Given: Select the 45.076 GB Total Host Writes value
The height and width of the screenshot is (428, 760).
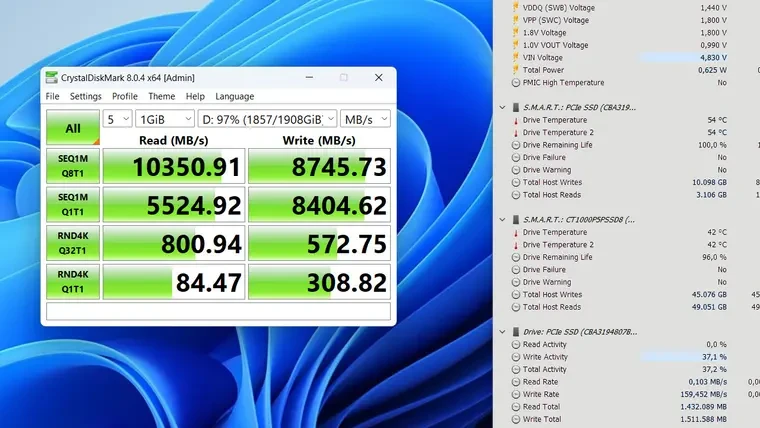Looking at the screenshot, I should pos(709,295).
